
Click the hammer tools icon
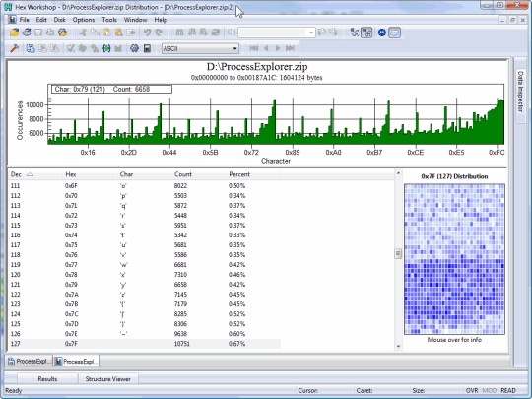click(14, 48)
